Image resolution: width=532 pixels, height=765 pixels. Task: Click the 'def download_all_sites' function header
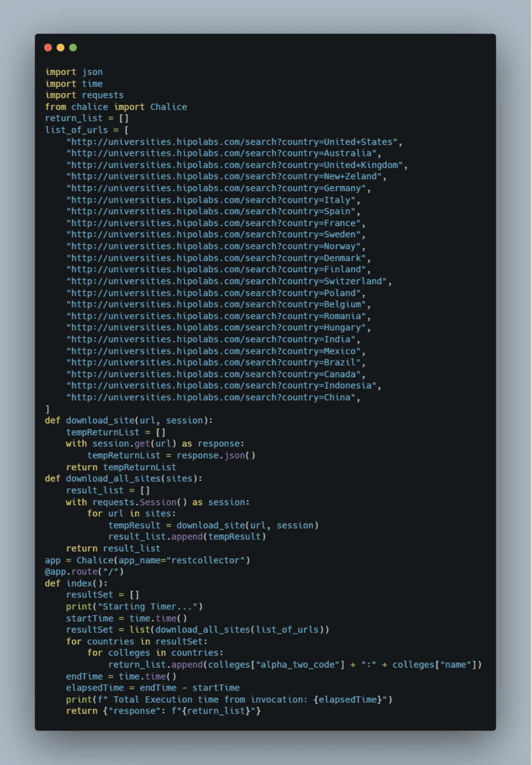pos(123,478)
